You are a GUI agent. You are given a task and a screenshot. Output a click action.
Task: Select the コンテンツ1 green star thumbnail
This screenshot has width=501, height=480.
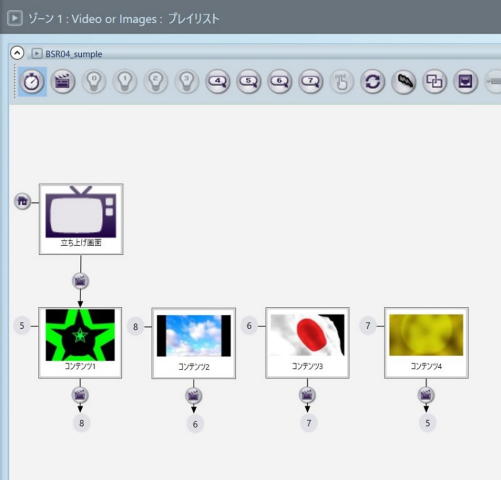pyautogui.click(x=80, y=343)
